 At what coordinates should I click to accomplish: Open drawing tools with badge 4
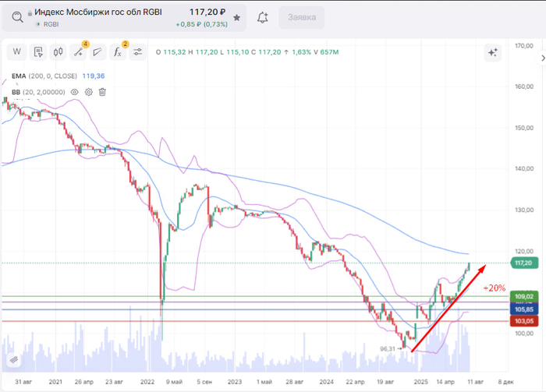(x=78, y=52)
